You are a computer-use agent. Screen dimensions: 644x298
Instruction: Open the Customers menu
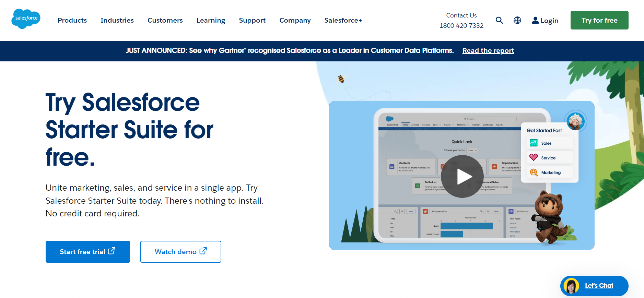click(x=165, y=20)
